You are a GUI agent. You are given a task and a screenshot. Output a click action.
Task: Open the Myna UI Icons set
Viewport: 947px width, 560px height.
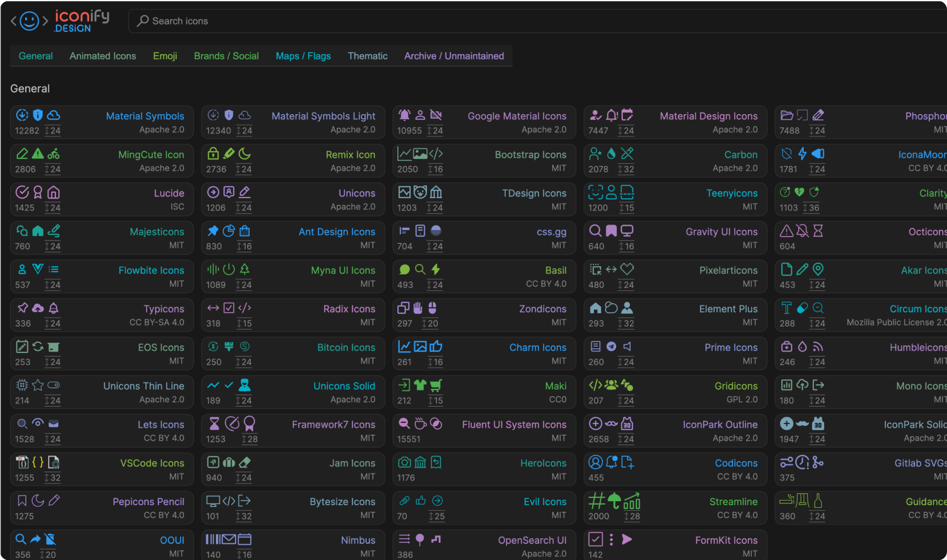coord(293,276)
